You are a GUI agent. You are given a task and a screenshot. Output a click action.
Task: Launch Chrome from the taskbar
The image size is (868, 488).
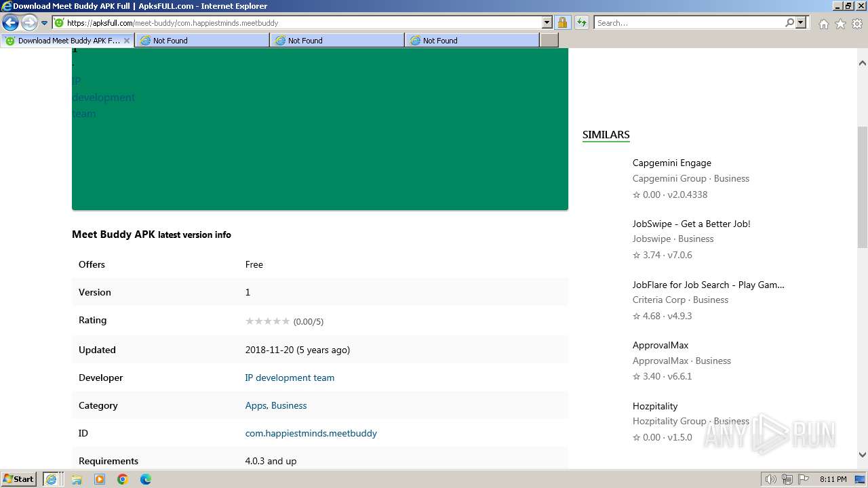coord(123,479)
